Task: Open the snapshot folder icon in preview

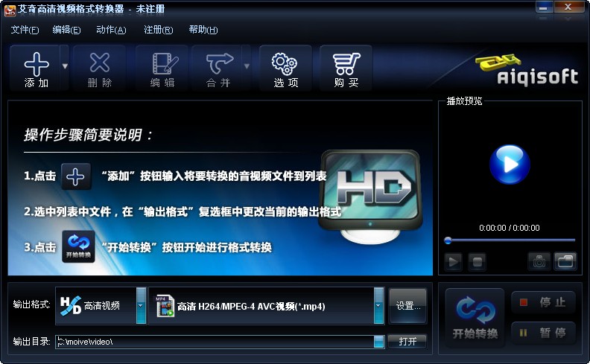Action: [565, 261]
